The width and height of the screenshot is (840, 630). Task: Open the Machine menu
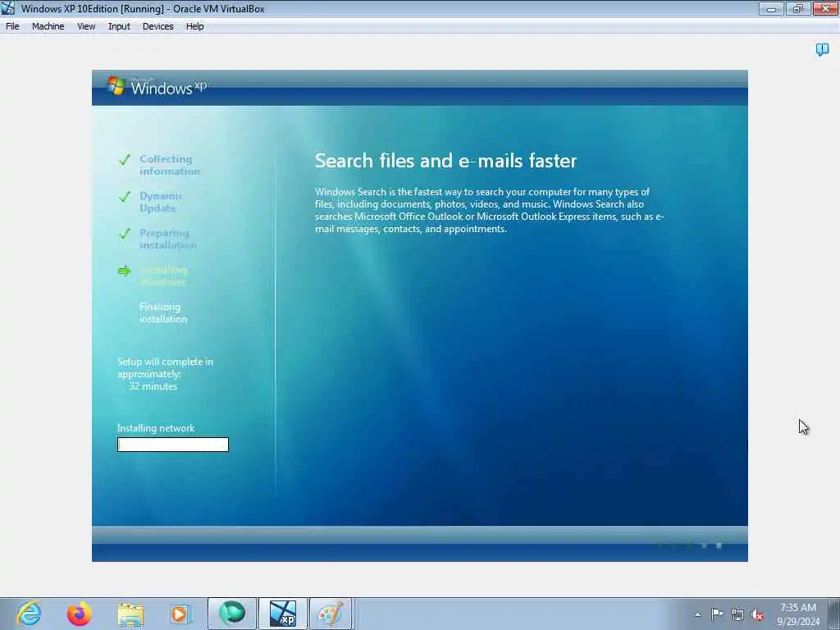(x=48, y=26)
